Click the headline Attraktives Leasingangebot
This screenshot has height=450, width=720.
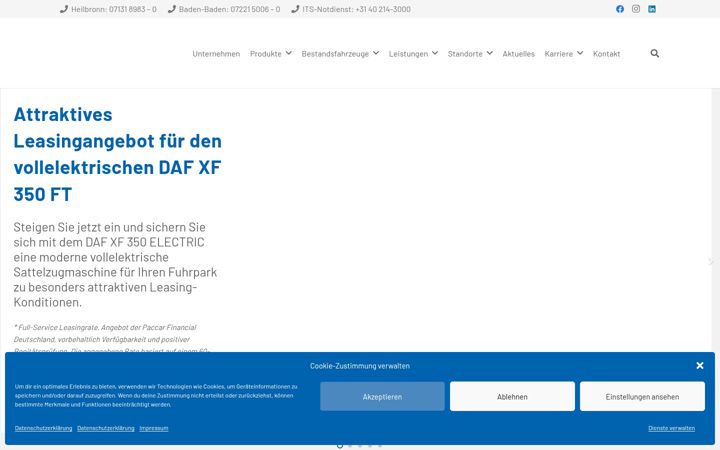pos(118,154)
